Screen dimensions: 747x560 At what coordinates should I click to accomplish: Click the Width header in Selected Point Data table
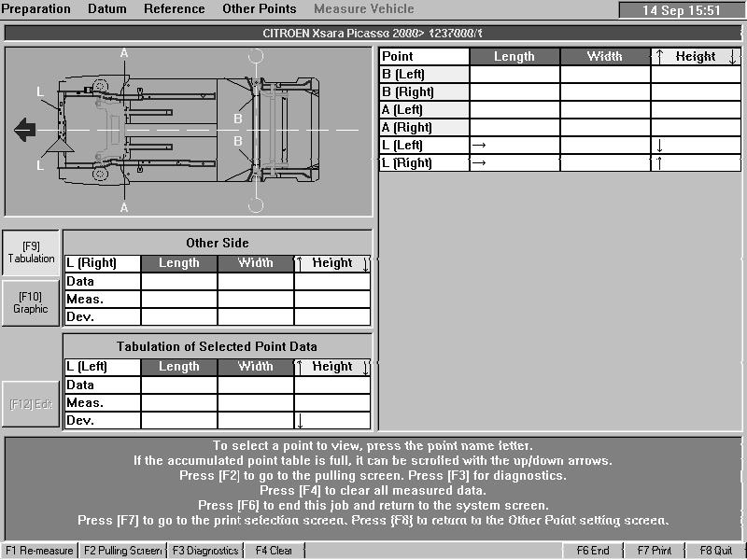[256, 367]
